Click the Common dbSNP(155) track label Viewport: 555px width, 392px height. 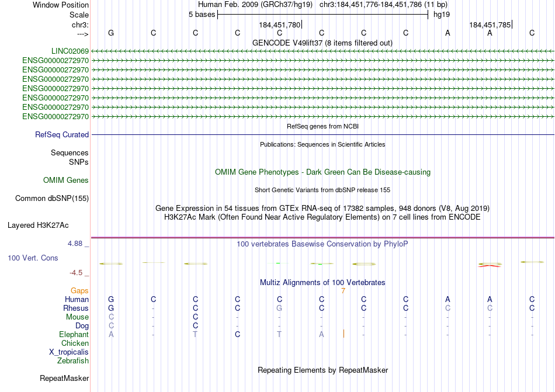52,199
